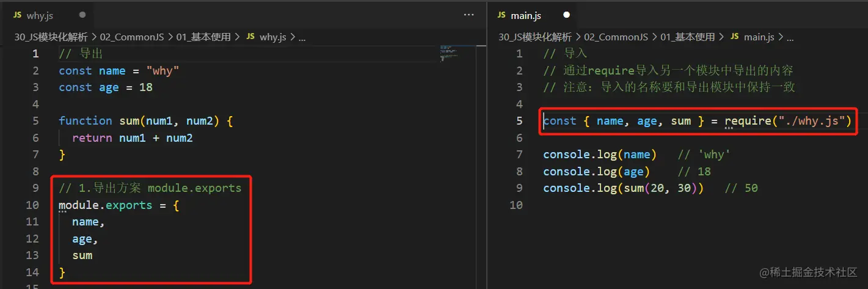The image size is (868, 289).
Task: Click the "// 18" trailing comment
Action: pyautogui.click(x=695, y=172)
